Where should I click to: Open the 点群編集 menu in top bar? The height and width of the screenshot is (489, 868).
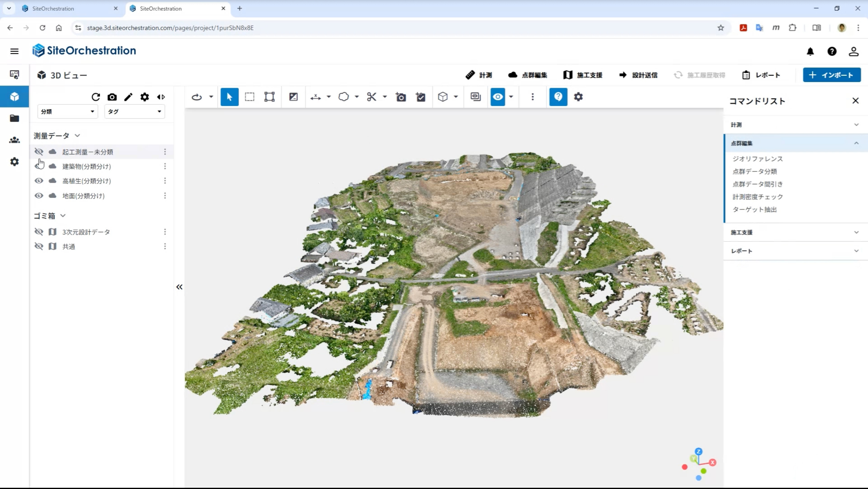528,75
